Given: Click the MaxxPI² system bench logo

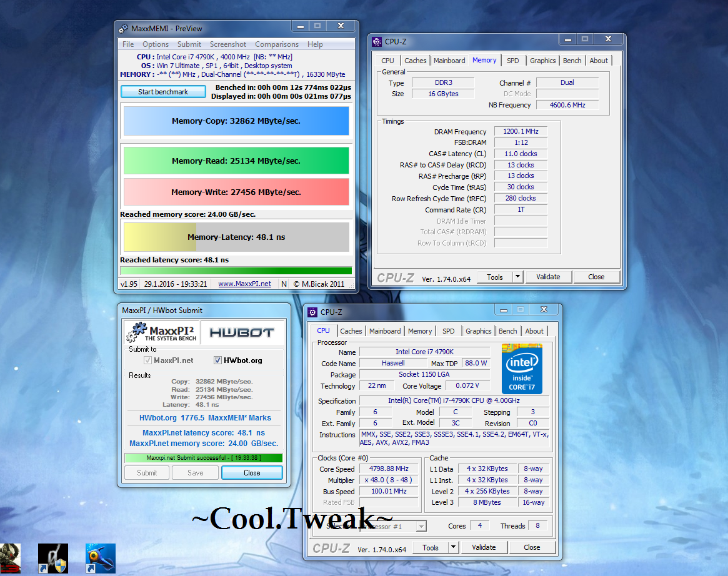Looking at the screenshot, I should click(x=162, y=332).
